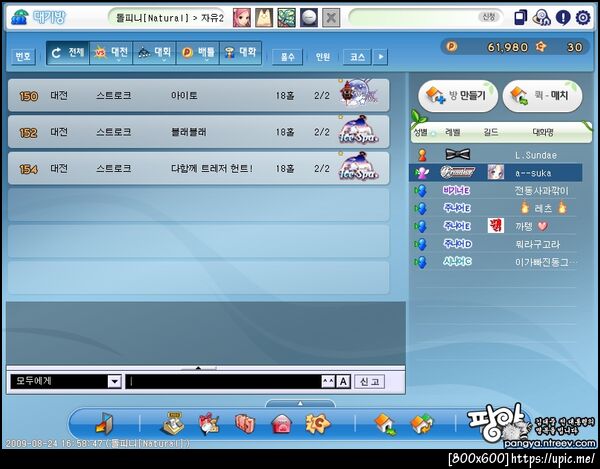Viewport: 600px width, 469px height.
Task: Click L.Sundae's bow tie level icon
Action: [x=458, y=155]
